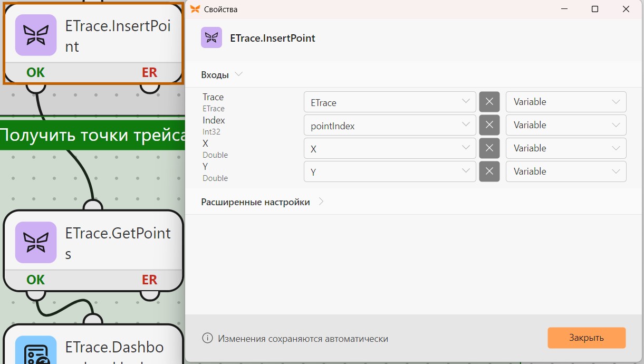Viewport: 644px width, 364px height.
Task: Click the ETrace.InsertPoint node butterfly icon
Action: pos(36,35)
